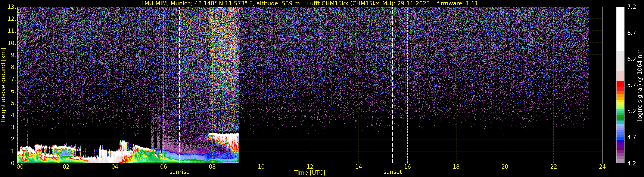Click height axis tick '5.'
Screen dimensions: 644x177
[13, 103]
